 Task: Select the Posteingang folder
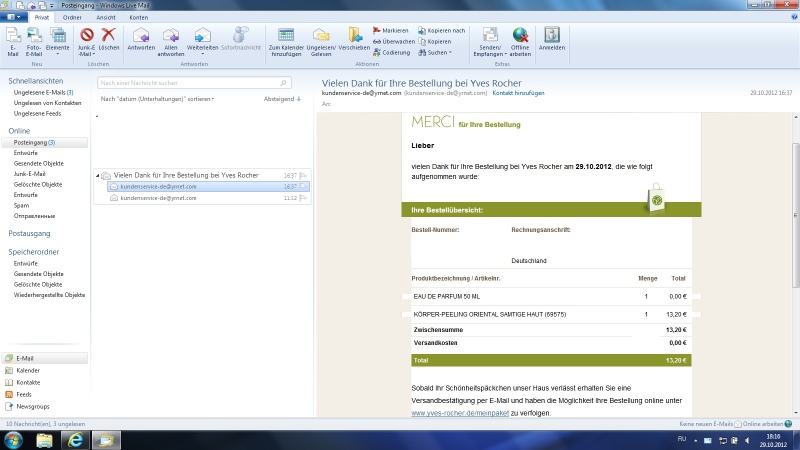tap(44, 142)
